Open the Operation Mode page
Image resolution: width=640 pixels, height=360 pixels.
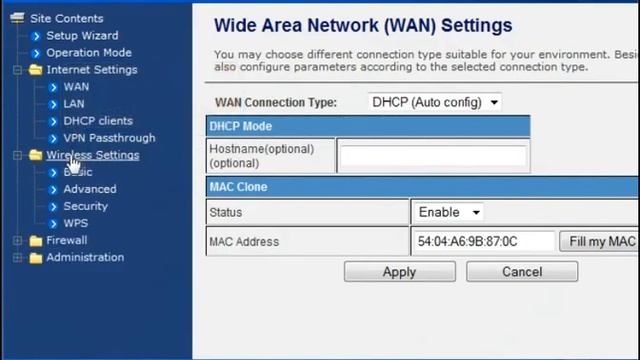pyautogui.click(x=89, y=53)
